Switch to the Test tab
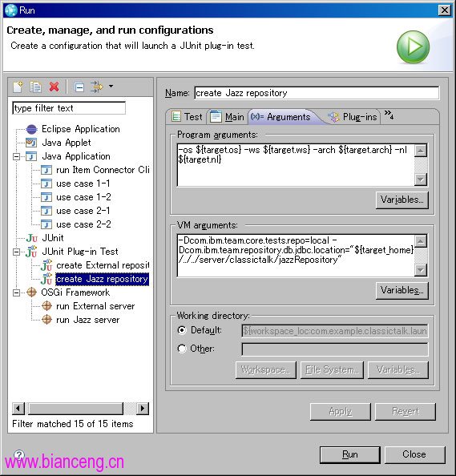The height and width of the screenshot is (476, 456). (x=187, y=117)
